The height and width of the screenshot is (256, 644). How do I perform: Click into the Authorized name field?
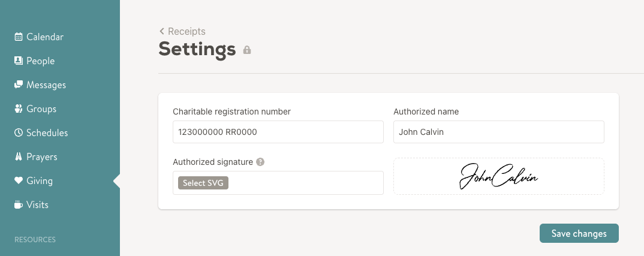[498, 132]
